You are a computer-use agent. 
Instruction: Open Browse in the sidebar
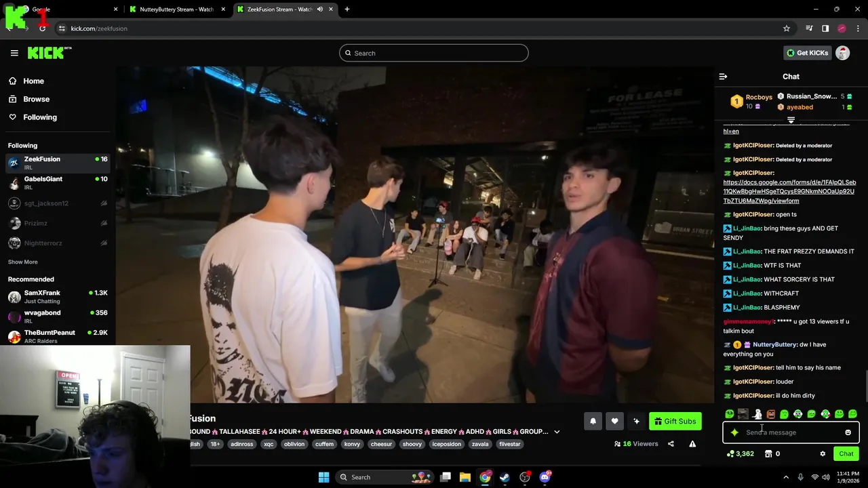click(36, 99)
